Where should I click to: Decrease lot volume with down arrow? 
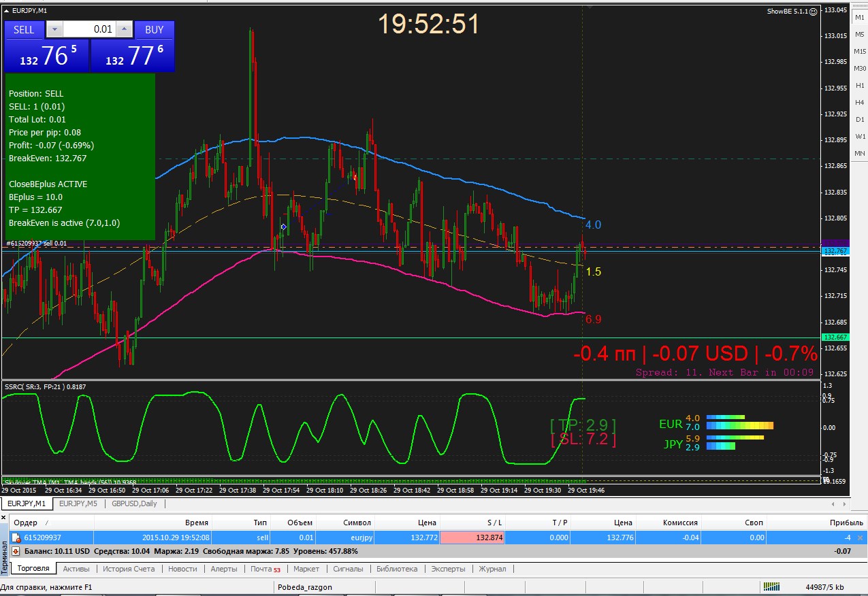coord(54,30)
